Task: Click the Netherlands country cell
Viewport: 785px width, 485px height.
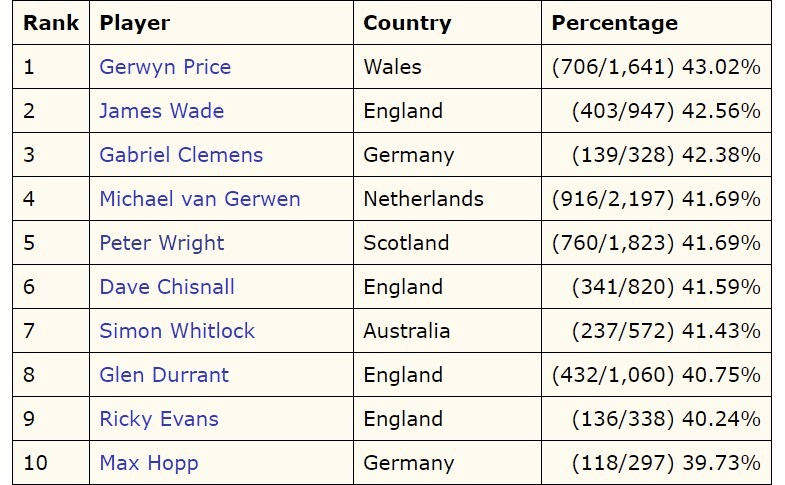Action: click(423, 199)
